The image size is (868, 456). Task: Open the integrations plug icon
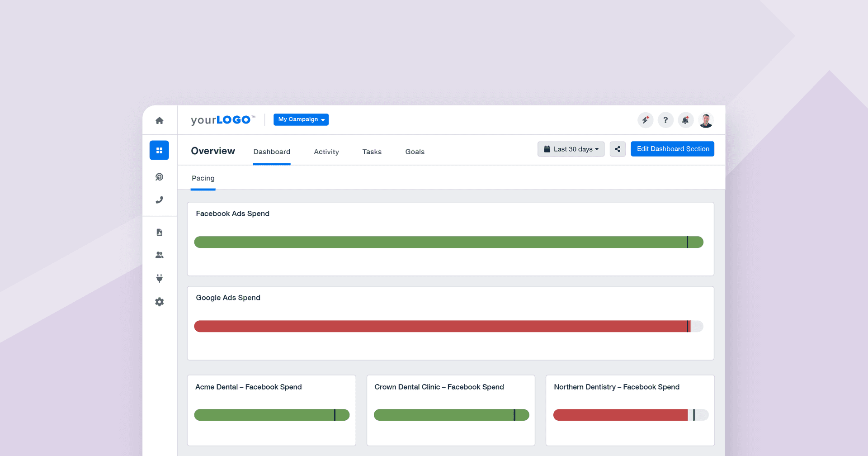click(159, 278)
